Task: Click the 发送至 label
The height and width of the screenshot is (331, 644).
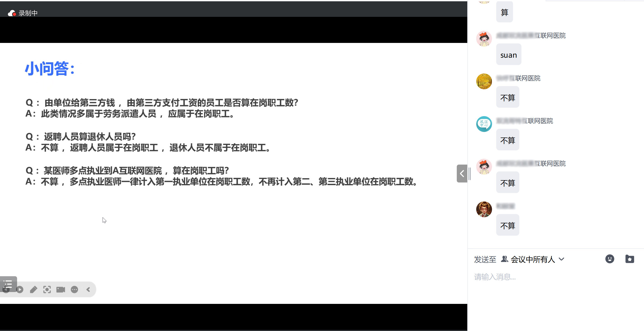Action: click(485, 259)
